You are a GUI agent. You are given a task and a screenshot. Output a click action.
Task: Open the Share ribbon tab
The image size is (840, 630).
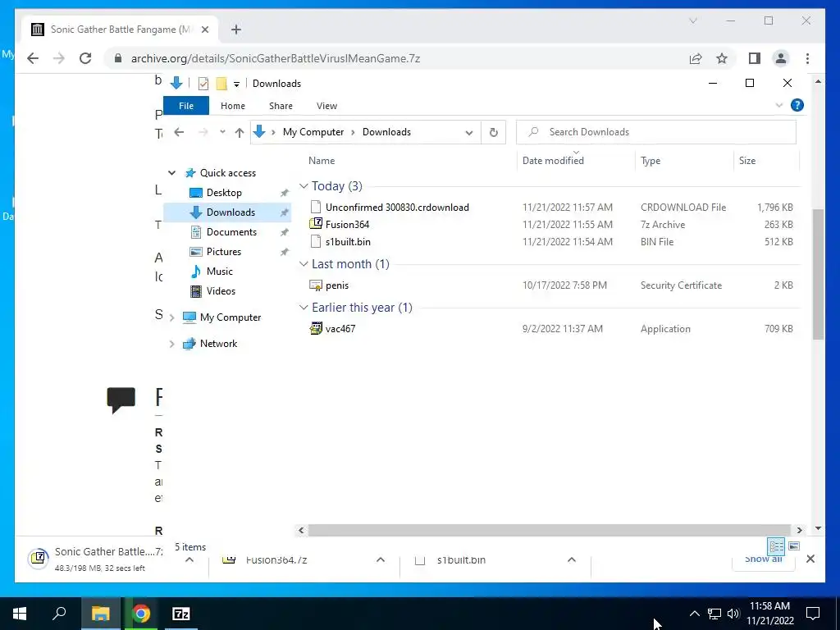[281, 106]
